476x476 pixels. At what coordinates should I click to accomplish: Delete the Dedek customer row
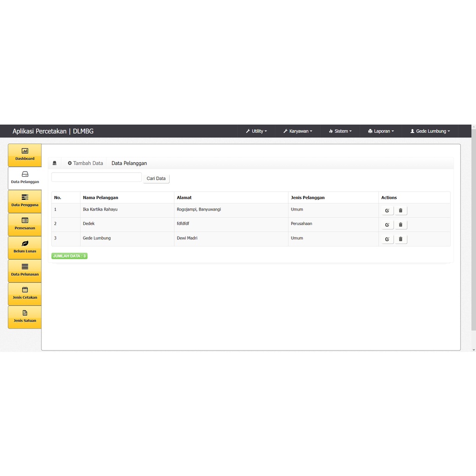click(x=401, y=225)
